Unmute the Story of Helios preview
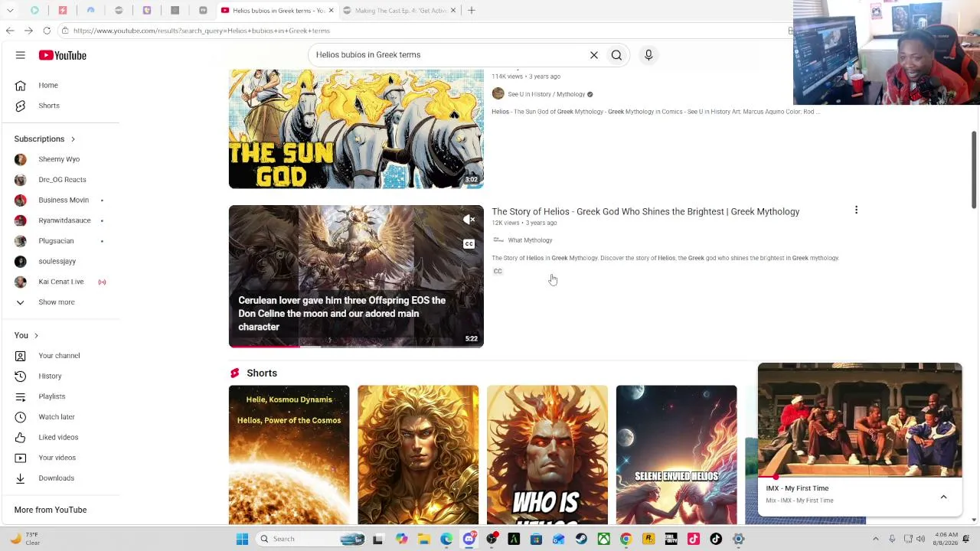 (x=469, y=220)
